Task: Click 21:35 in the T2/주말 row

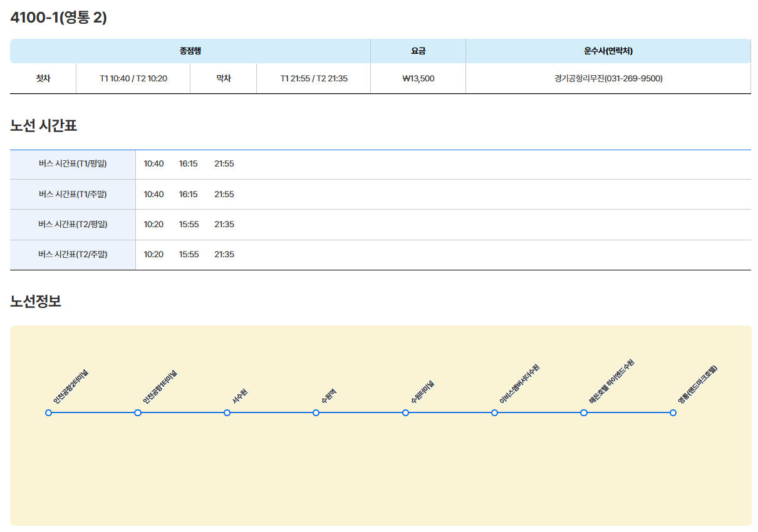Action: [x=224, y=254]
